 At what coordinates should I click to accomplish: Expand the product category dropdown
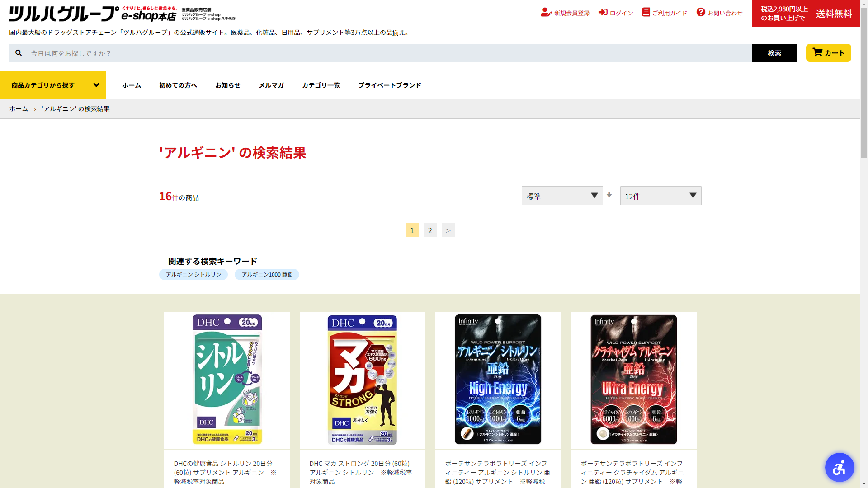[53, 85]
